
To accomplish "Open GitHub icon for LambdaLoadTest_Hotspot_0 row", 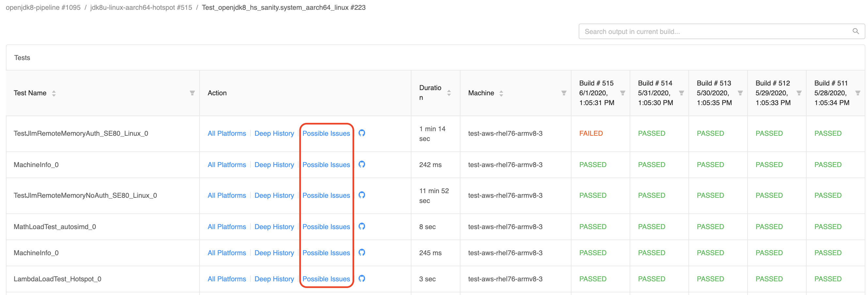I will tap(362, 278).
